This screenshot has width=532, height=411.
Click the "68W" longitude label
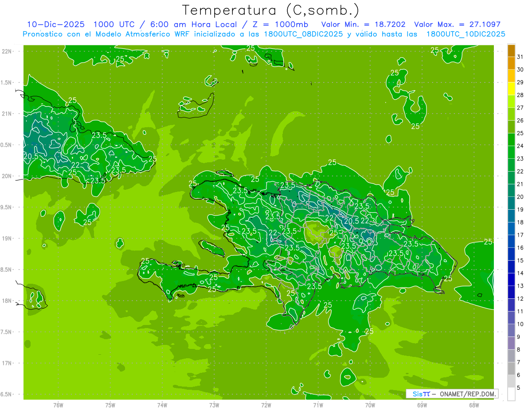(474, 405)
